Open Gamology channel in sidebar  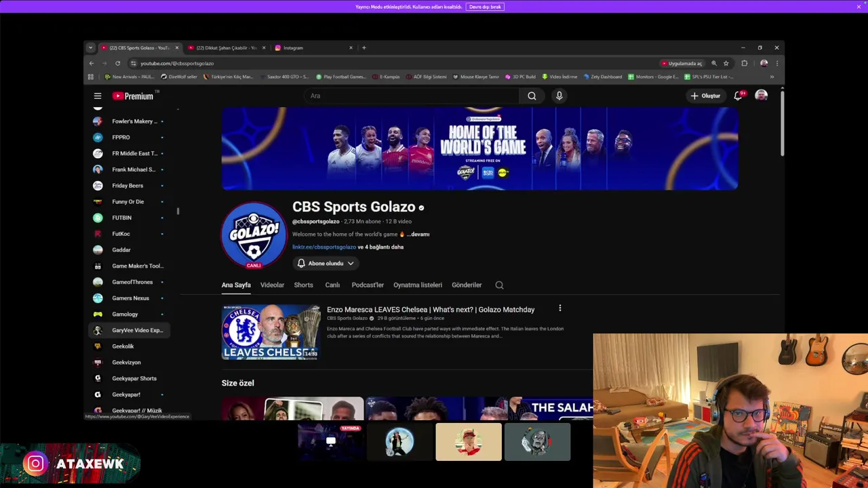[129, 314]
